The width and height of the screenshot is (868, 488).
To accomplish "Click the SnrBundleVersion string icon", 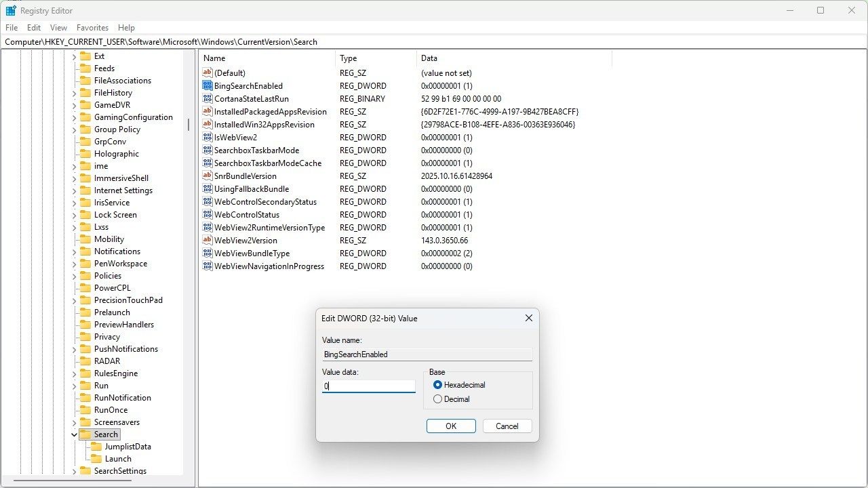I will (208, 176).
